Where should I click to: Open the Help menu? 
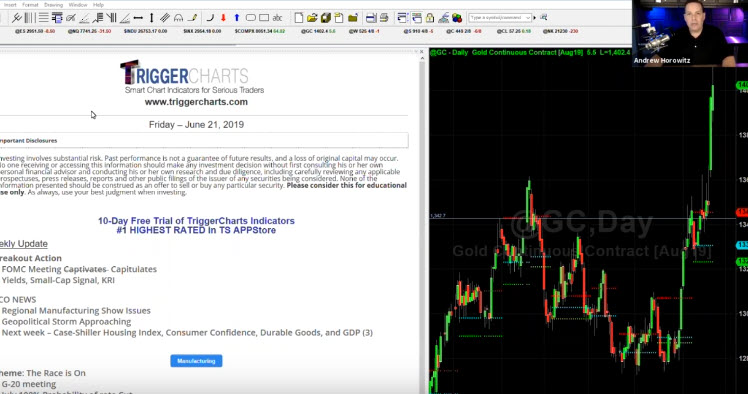pos(98,5)
